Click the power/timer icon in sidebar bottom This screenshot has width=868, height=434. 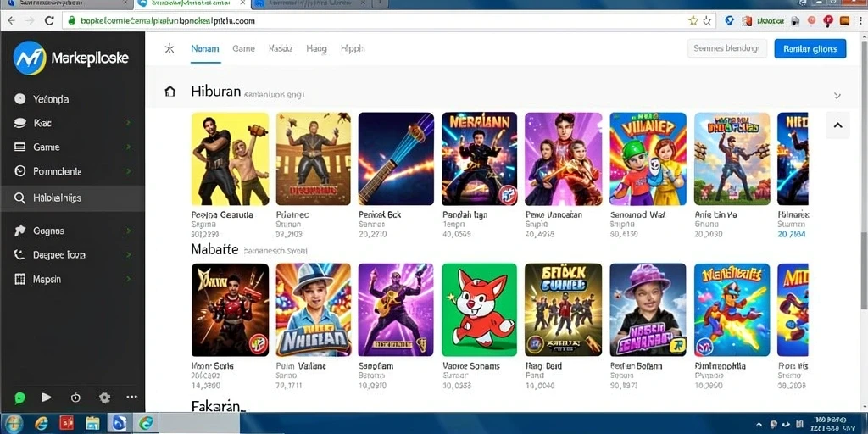coord(75,398)
